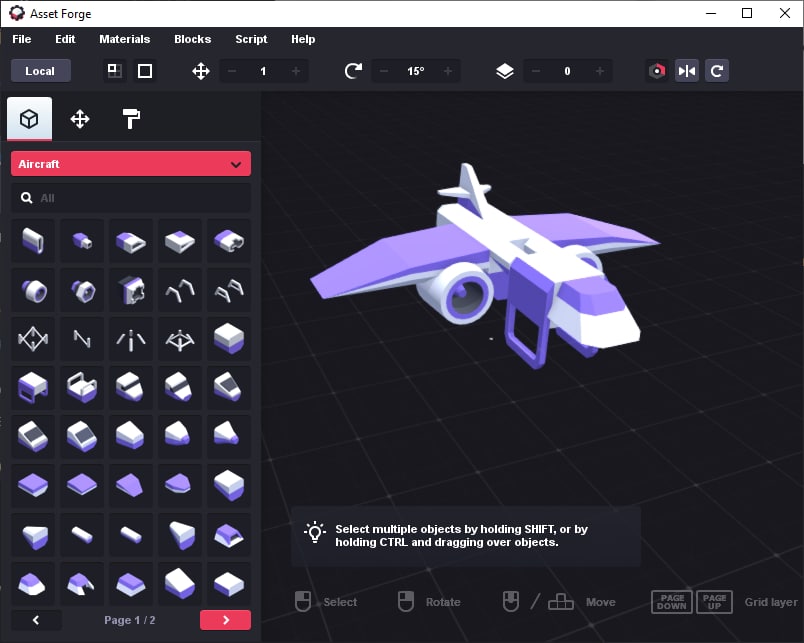Select the small purple engine connector block

(82, 242)
